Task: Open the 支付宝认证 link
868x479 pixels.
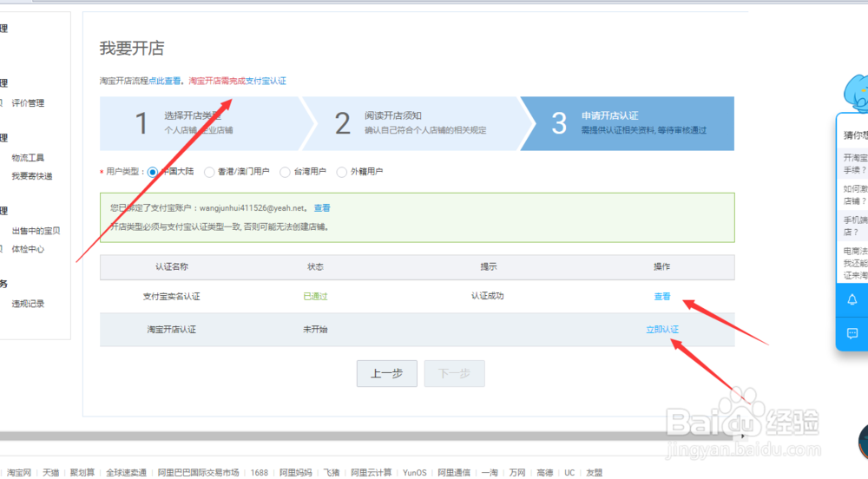Action: pyautogui.click(x=266, y=81)
